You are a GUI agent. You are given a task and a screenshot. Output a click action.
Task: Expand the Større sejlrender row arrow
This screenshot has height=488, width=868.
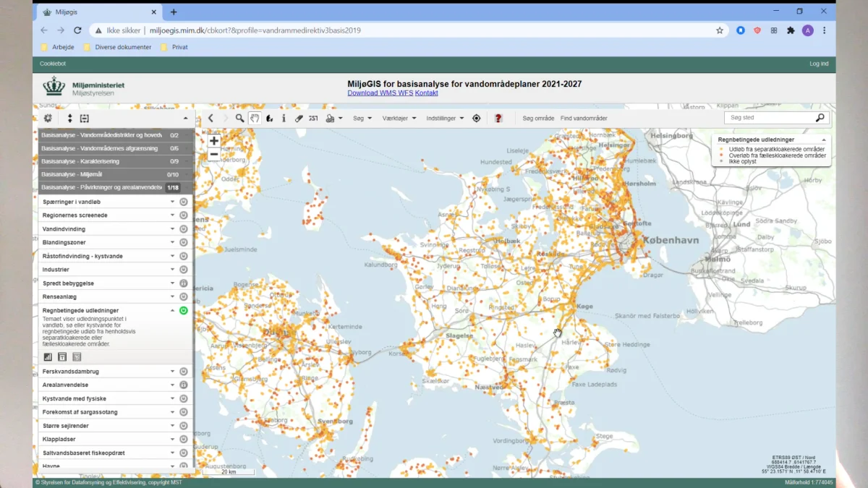pos(173,426)
